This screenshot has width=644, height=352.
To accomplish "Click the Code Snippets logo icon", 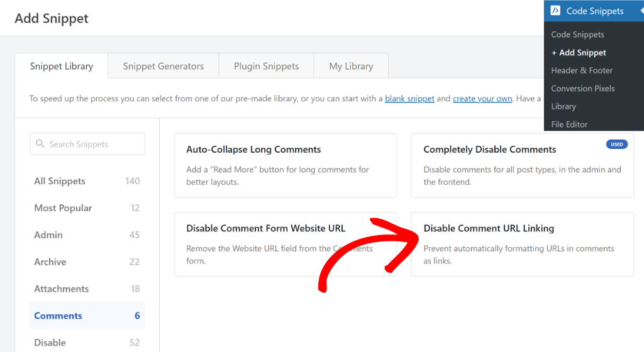I will pyautogui.click(x=555, y=11).
